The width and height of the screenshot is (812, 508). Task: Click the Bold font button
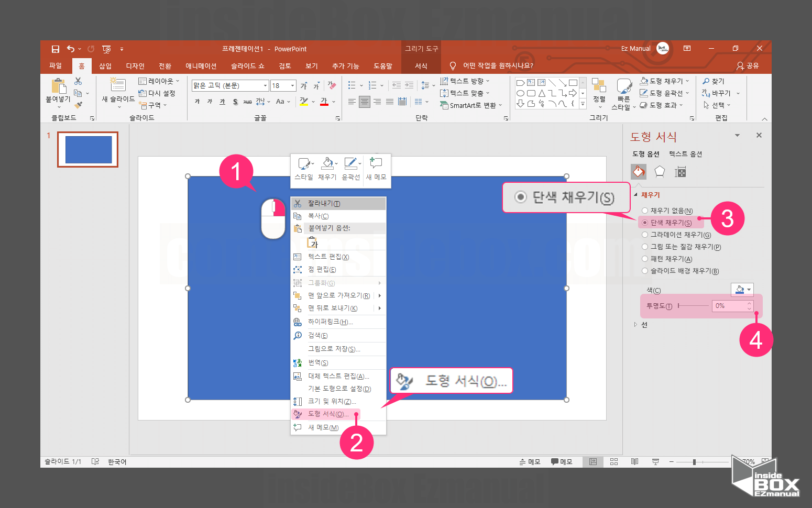[x=197, y=102]
